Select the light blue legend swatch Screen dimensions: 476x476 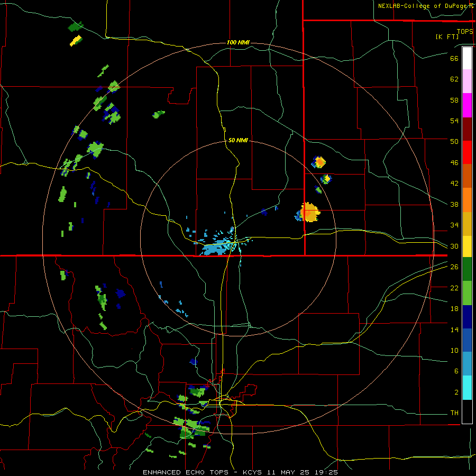(x=467, y=364)
